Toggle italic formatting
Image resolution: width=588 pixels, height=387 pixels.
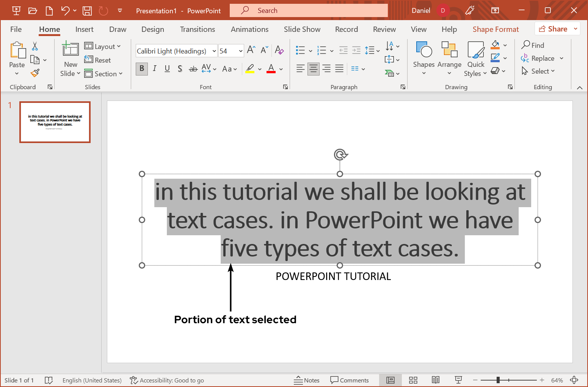[x=154, y=69]
